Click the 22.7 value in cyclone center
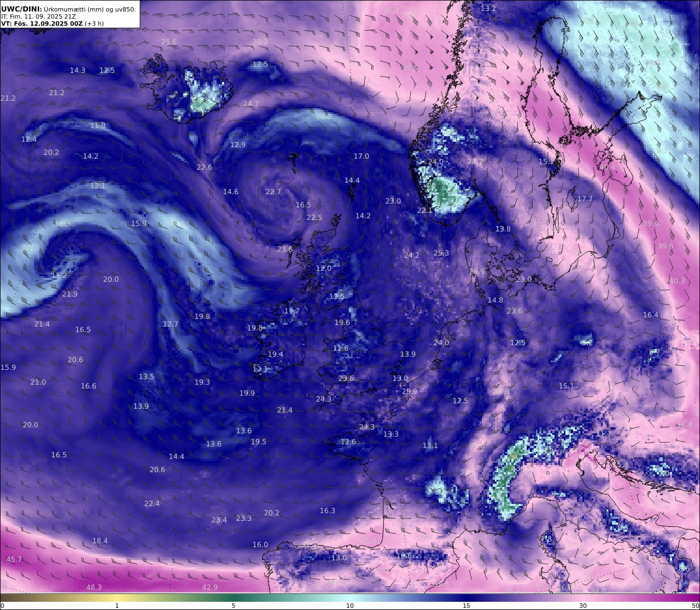Image resolution: width=700 pixels, height=610 pixels. pyautogui.click(x=273, y=192)
